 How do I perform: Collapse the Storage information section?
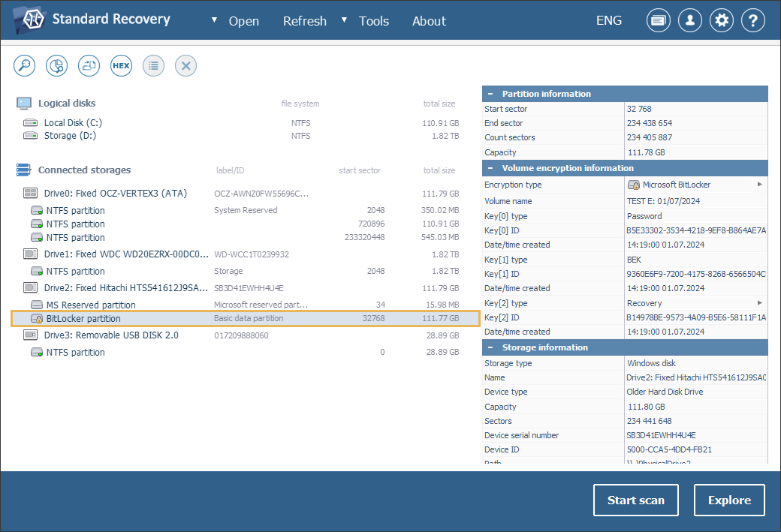click(x=490, y=347)
